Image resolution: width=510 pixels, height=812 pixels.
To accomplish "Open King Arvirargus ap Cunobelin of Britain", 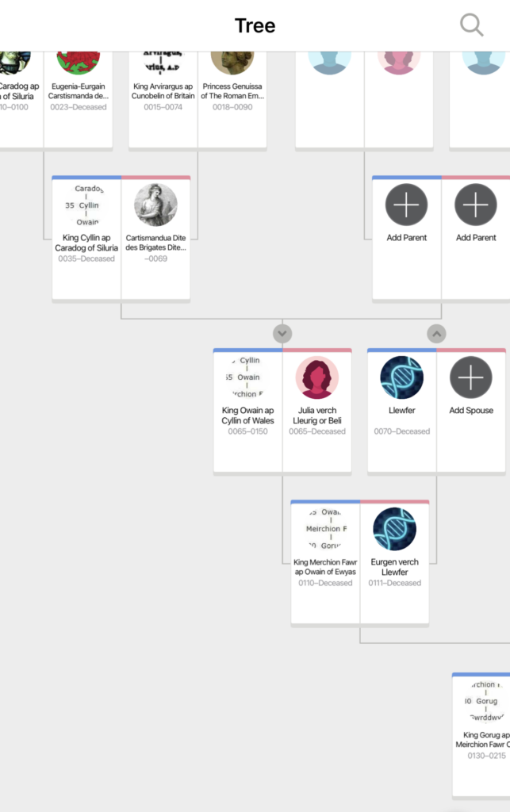I will 163,91.
